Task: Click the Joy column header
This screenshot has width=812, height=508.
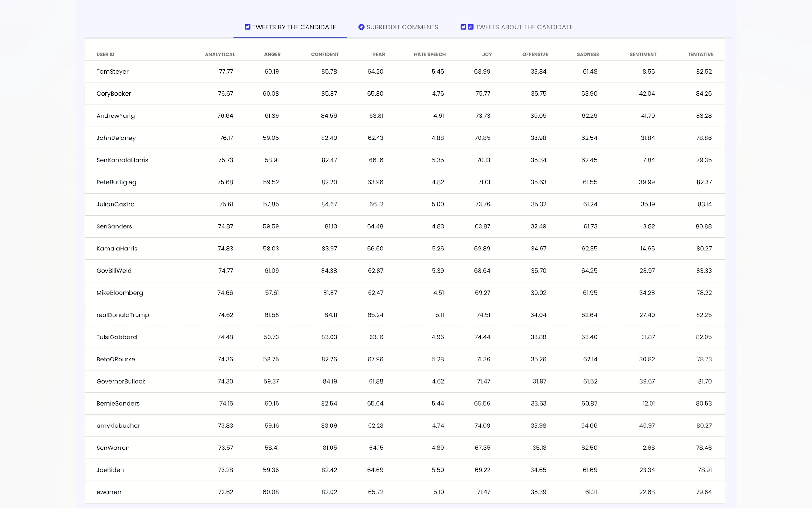Action: coord(487,54)
